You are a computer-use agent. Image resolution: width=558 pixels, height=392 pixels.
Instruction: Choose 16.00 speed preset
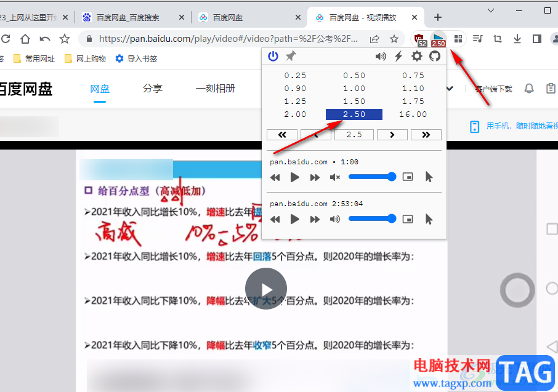point(413,114)
